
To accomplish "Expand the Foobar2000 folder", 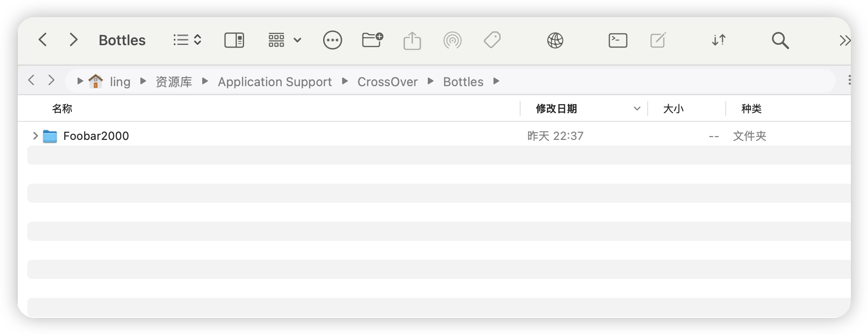I will click(35, 136).
